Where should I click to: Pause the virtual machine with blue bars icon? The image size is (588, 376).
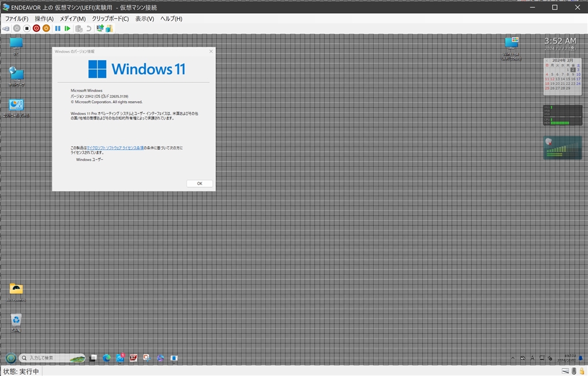58,29
